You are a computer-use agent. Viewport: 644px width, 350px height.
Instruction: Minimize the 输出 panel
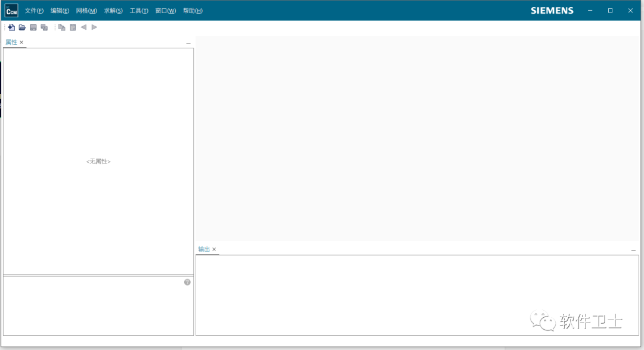coord(633,250)
